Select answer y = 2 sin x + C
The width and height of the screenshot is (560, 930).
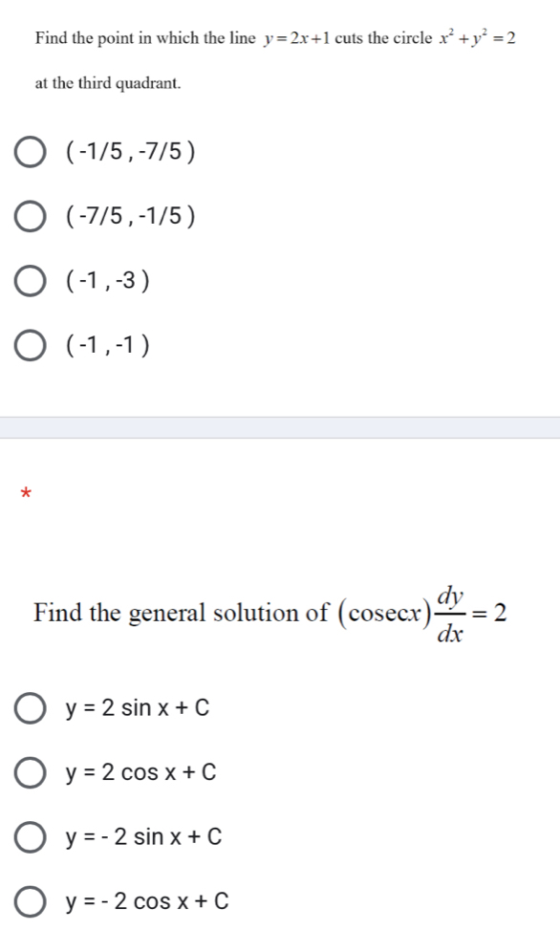click(x=124, y=708)
